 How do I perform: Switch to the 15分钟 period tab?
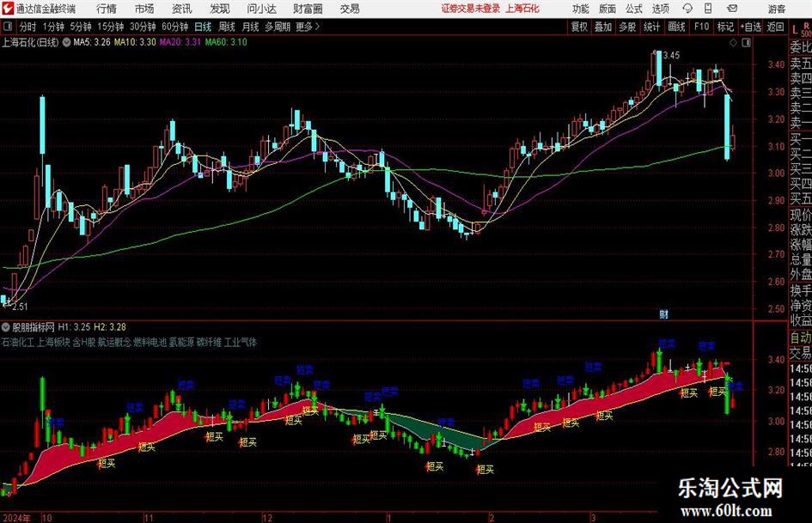[111, 27]
